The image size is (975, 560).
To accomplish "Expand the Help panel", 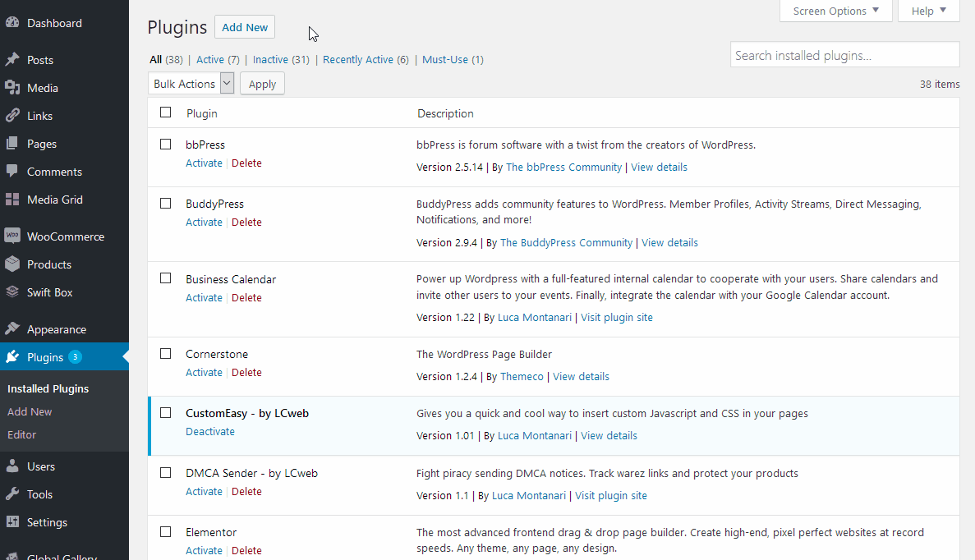I will [x=928, y=11].
